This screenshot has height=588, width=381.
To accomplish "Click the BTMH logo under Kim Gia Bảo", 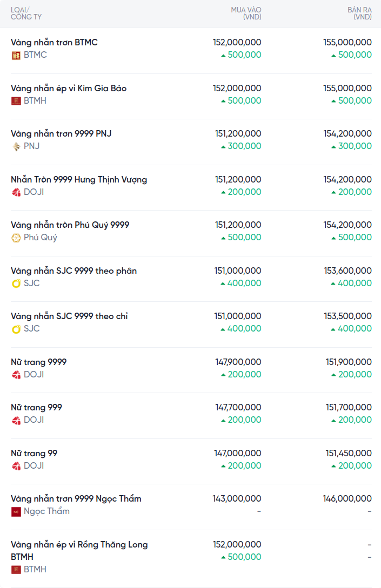I will (x=16, y=100).
